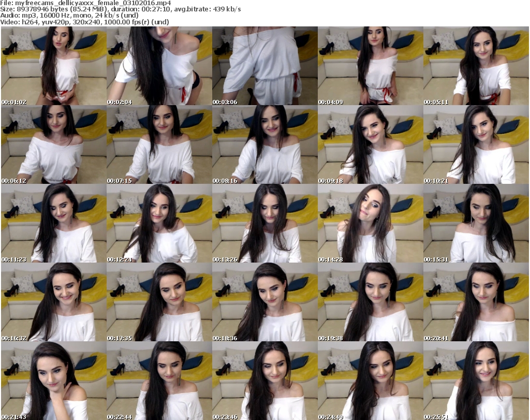530x420 pixels.
Task: Open the frame showing 00:13:26
Action: tap(264, 224)
